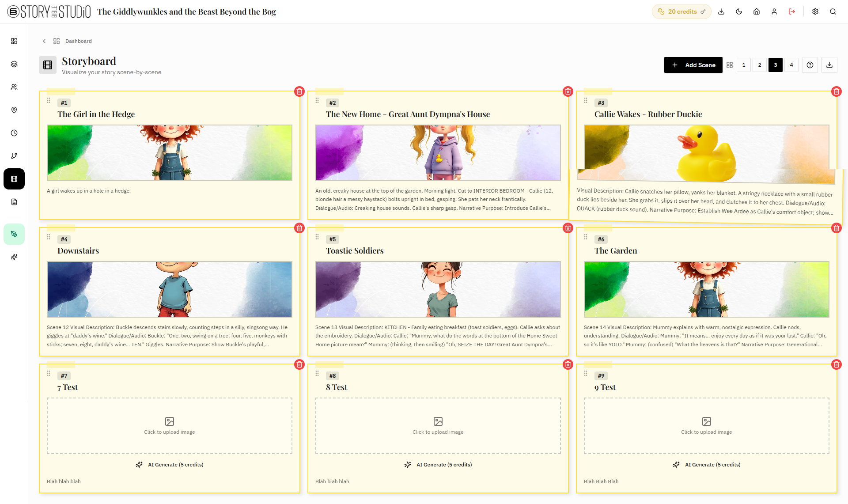Click 'A girl wakes up in a hole' description
848x504 pixels.
(89, 191)
